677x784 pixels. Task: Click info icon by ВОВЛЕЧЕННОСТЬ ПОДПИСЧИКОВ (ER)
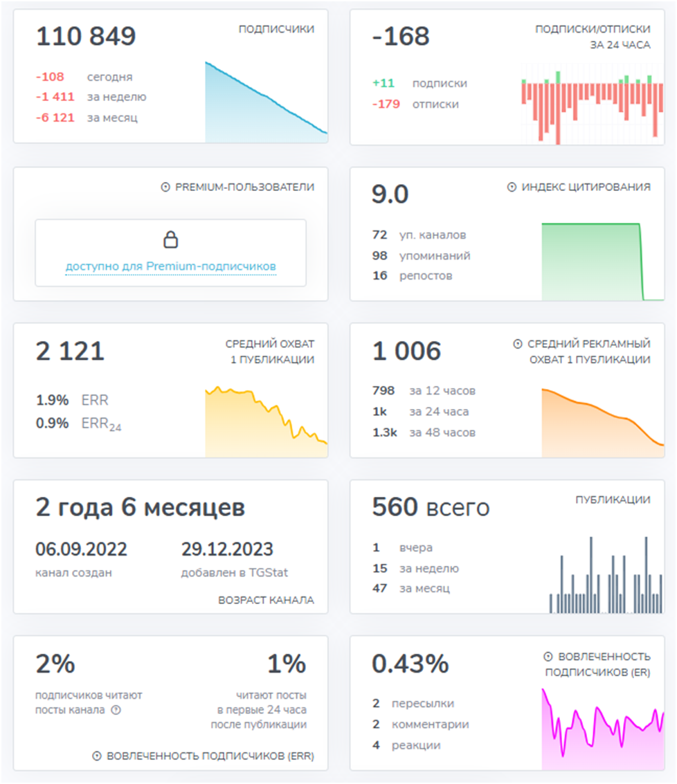pyautogui.click(x=548, y=657)
